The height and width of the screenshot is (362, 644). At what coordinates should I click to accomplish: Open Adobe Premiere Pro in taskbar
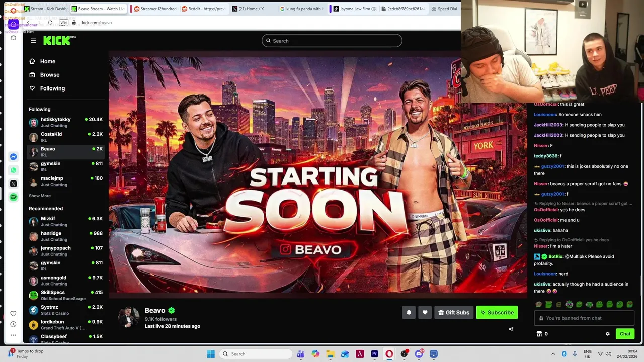374,354
